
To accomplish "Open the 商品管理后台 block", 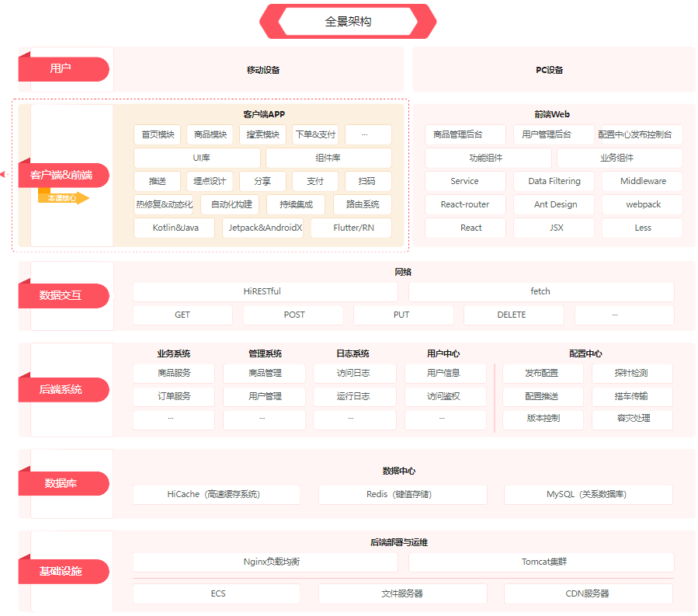I will (465, 134).
